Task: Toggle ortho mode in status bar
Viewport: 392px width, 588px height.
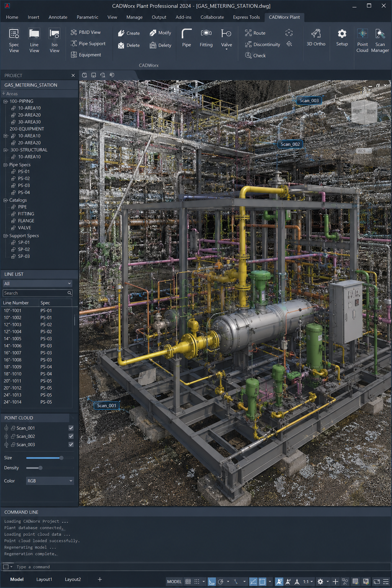Action: [x=212, y=581]
